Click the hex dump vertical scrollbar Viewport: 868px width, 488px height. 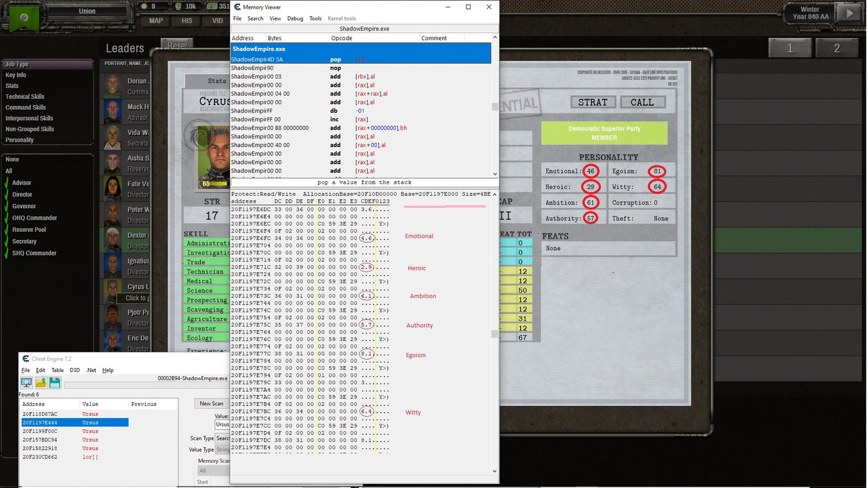coord(494,332)
